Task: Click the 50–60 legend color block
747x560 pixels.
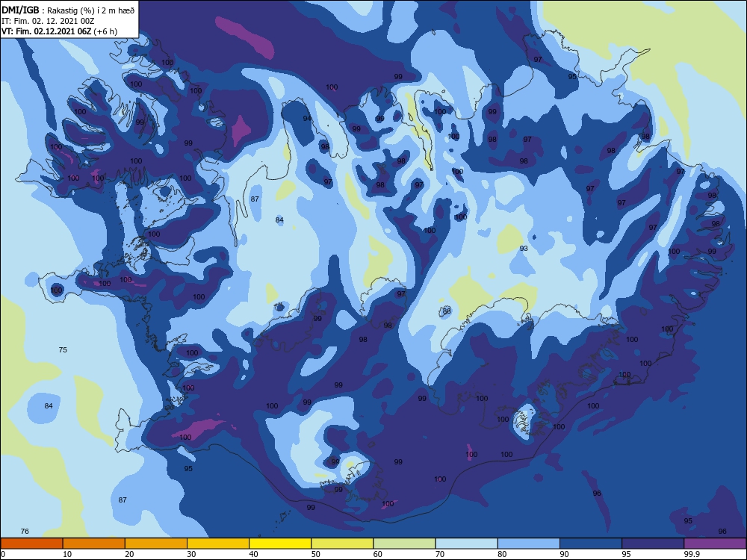Action: click(x=342, y=544)
